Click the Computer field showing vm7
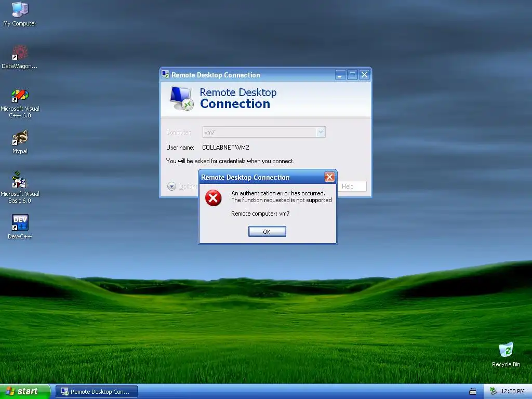Viewport: 532px width, 399px height. click(263, 132)
